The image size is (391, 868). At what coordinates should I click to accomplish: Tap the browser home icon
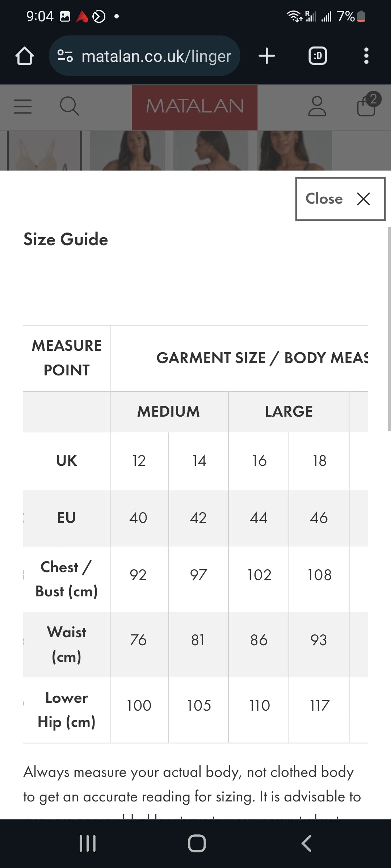pyautogui.click(x=24, y=56)
